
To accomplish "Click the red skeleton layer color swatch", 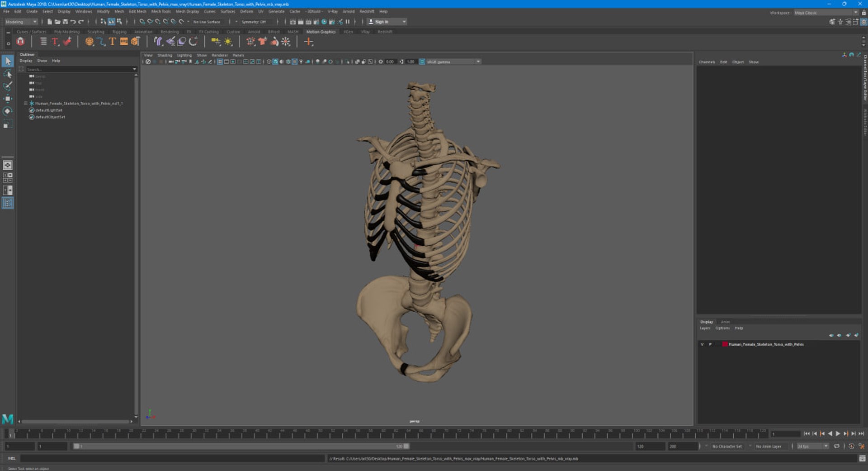I will (x=725, y=344).
